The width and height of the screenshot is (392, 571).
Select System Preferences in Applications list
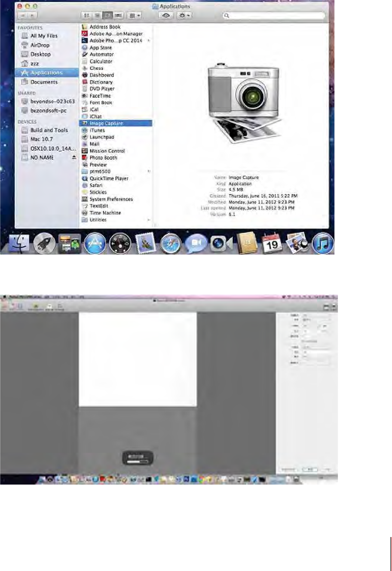coord(111,199)
